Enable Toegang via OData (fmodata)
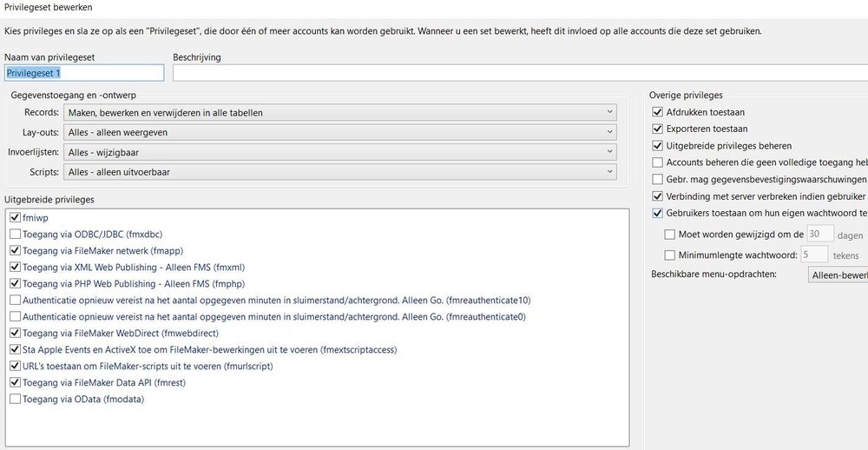 pyautogui.click(x=16, y=399)
